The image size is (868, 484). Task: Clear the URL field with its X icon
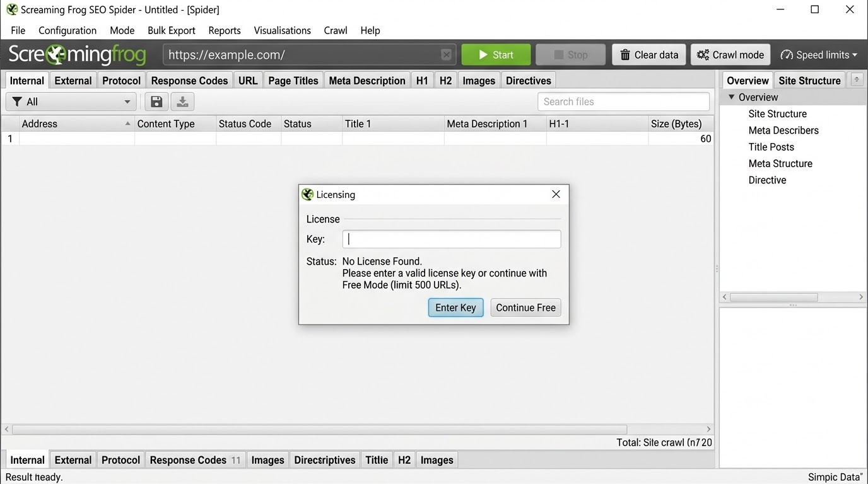(x=446, y=55)
